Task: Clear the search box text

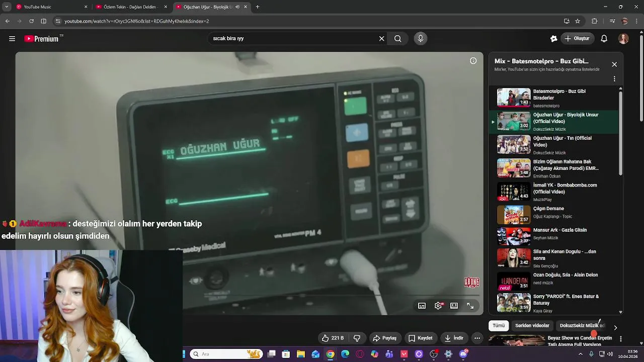Action: coord(381,39)
